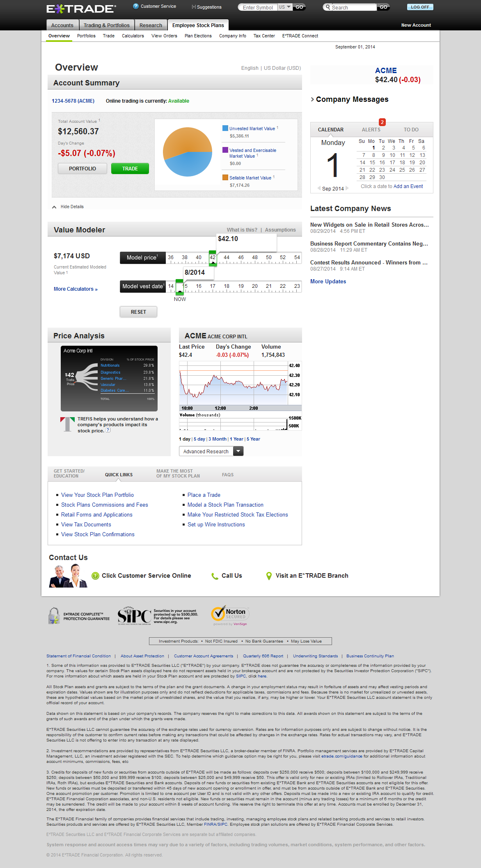This screenshot has width=481, height=868.
Task: Click GO next to the Search field
Action: tap(383, 7)
